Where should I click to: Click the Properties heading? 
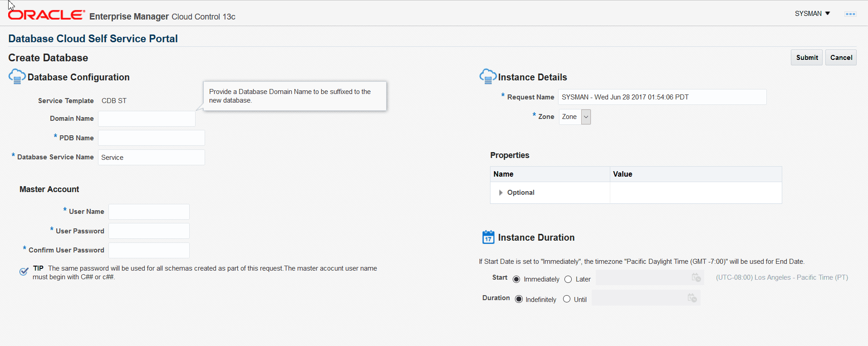(510, 155)
